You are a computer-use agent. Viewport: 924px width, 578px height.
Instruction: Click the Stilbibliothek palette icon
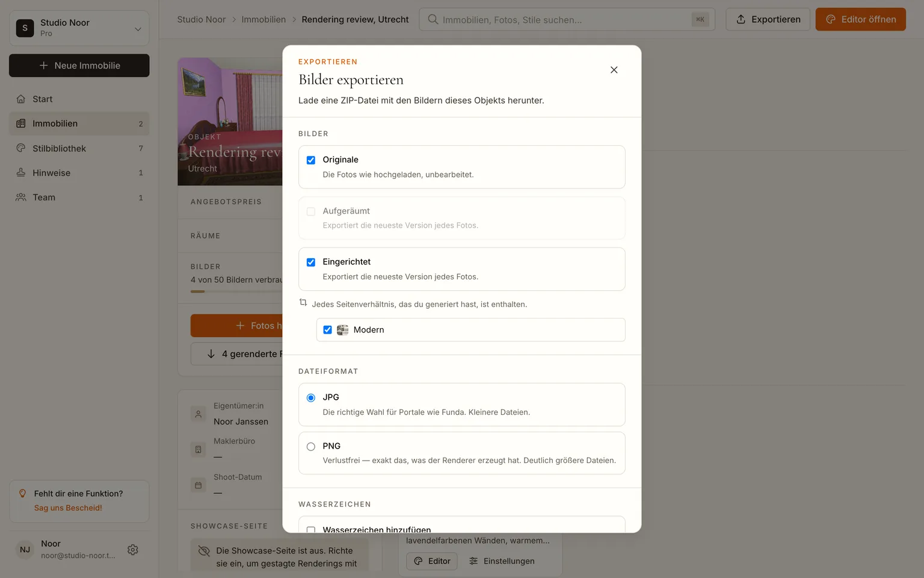coord(21,148)
